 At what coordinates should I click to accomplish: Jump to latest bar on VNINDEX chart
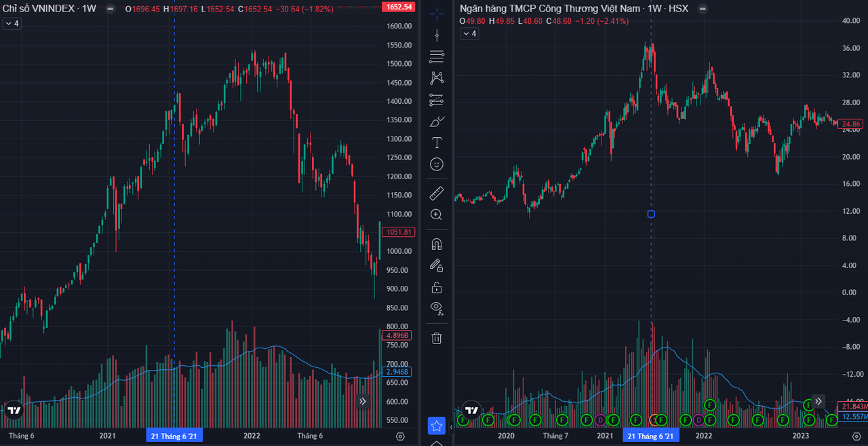(362, 401)
